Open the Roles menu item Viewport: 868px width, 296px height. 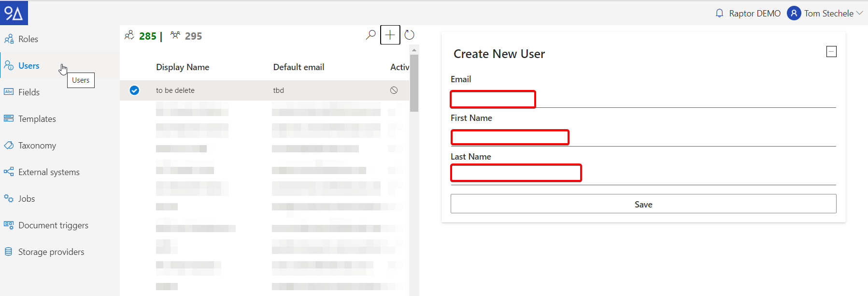(28, 39)
